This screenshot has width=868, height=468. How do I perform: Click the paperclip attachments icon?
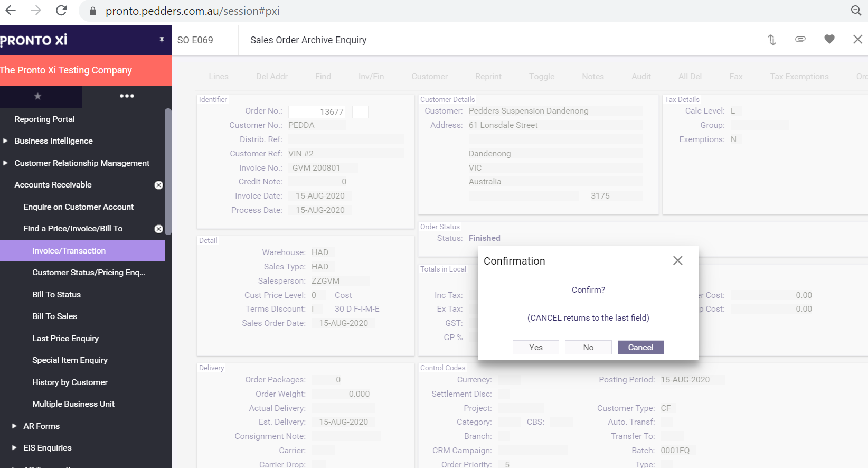pos(800,40)
